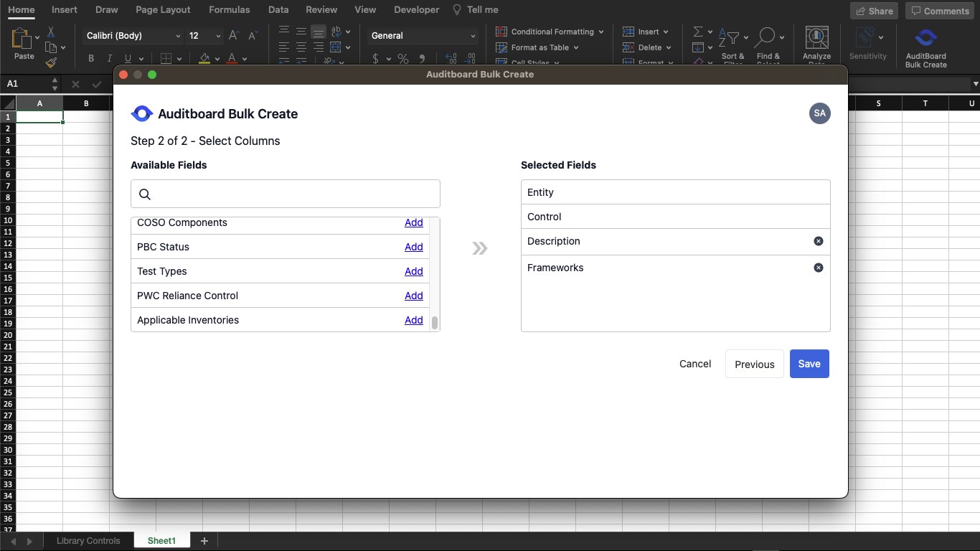Image resolution: width=980 pixels, height=551 pixels.
Task: Toggle Bold formatting
Action: [x=91, y=59]
